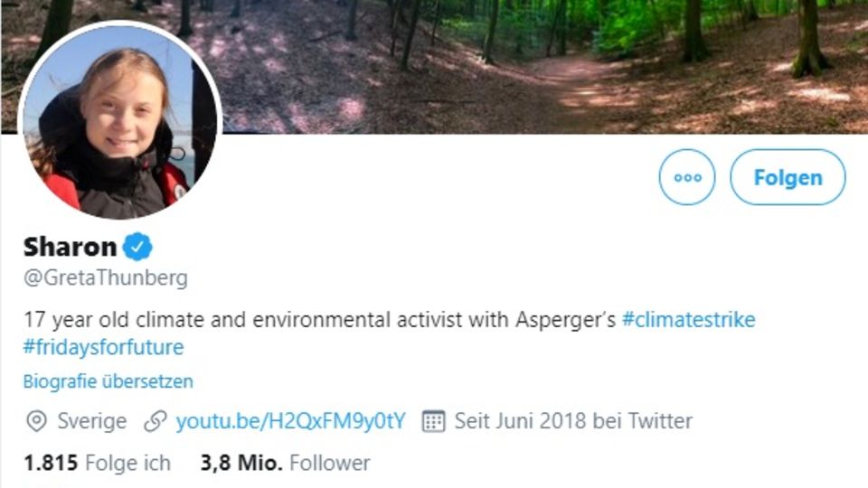Click the Sverige location text
The width and height of the screenshot is (868, 488).
(91, 421)
